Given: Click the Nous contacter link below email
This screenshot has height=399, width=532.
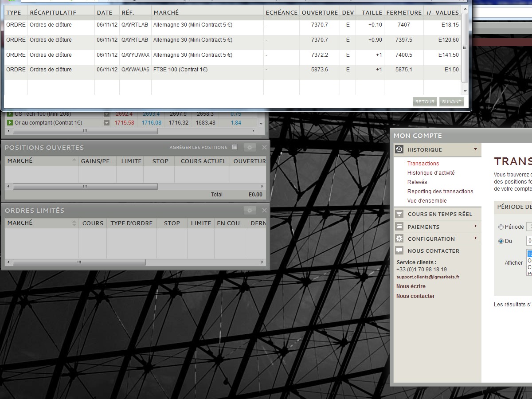Looking at the screenshot, I should click(x=415, y=296).
